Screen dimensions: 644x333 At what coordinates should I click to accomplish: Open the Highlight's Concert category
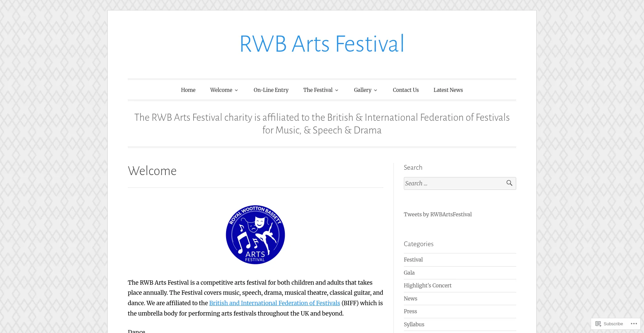pyautogui.click(x=428, y=285)
